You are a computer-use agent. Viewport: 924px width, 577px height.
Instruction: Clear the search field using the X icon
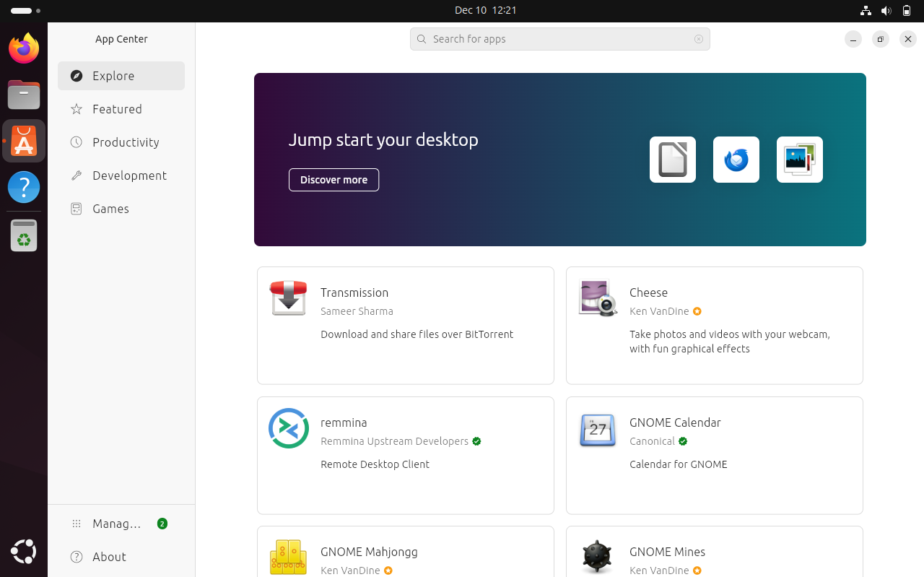tap(699, 39)
